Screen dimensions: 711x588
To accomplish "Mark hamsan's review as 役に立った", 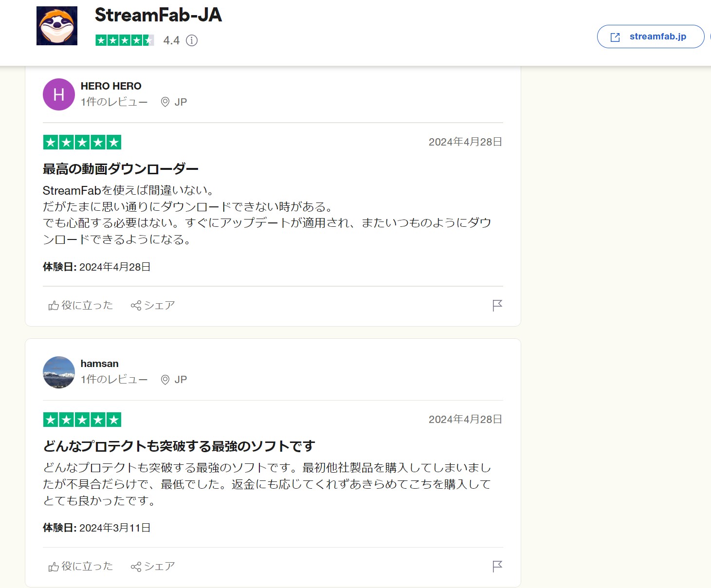I will click(81, 566).
